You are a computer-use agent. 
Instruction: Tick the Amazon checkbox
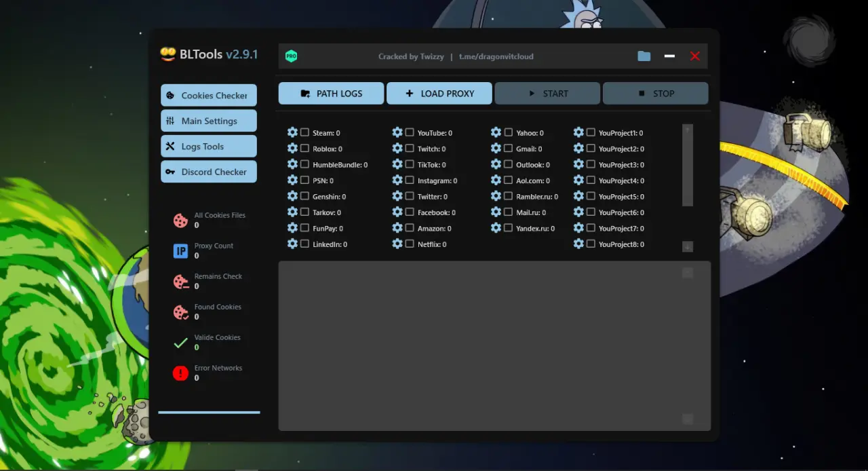tap(410, 228)
